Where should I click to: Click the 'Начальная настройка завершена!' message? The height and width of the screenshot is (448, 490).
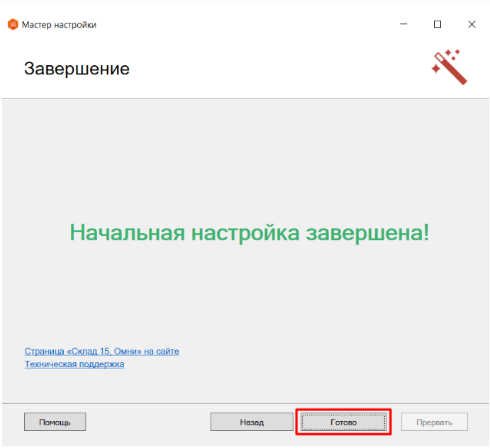(x=250, y=233)
